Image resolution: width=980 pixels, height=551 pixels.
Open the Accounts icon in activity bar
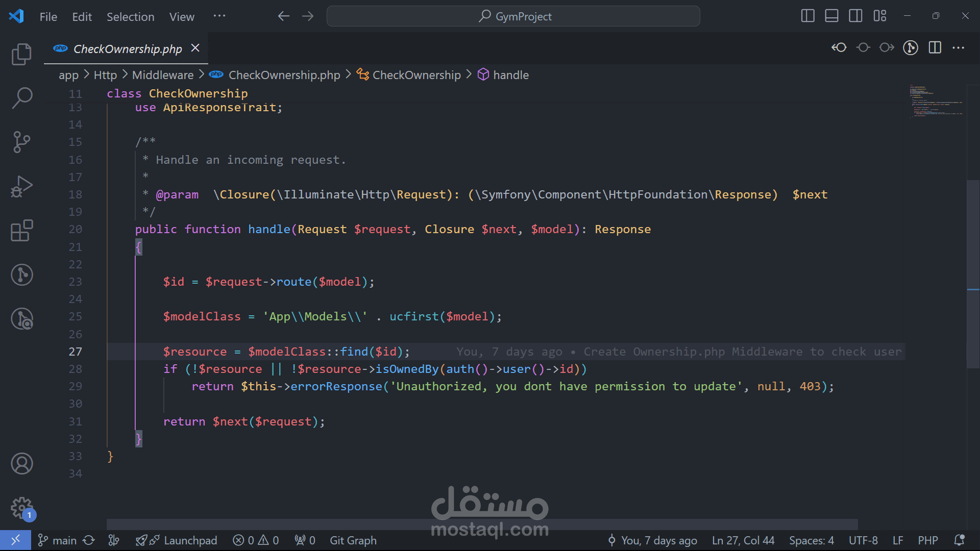pos(21,464)
